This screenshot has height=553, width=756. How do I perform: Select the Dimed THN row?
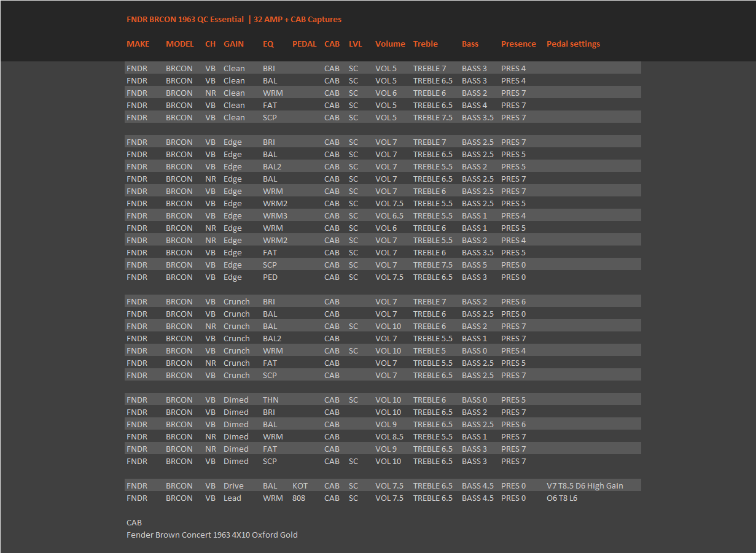pos(383,400)
